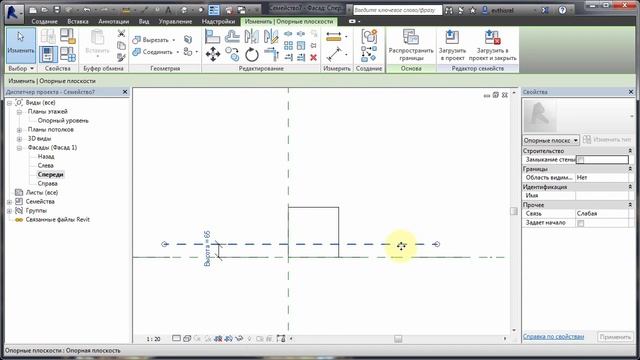Click the Match Type Properties paintbrush icon
The width and height of the screenshot is (640, 360).
coord(121,58)
